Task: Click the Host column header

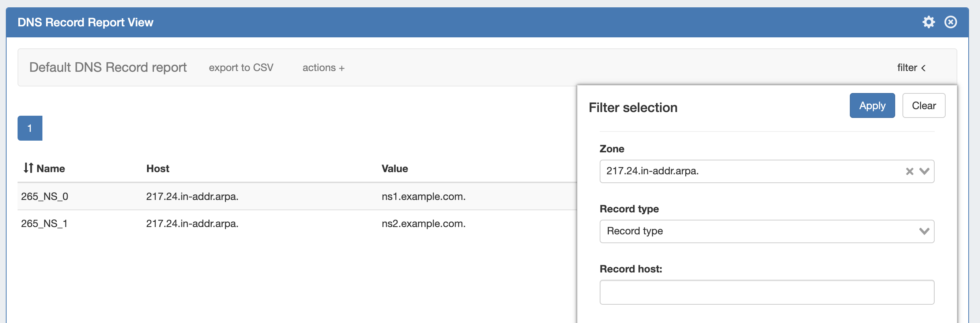Action: pos(158,168)
